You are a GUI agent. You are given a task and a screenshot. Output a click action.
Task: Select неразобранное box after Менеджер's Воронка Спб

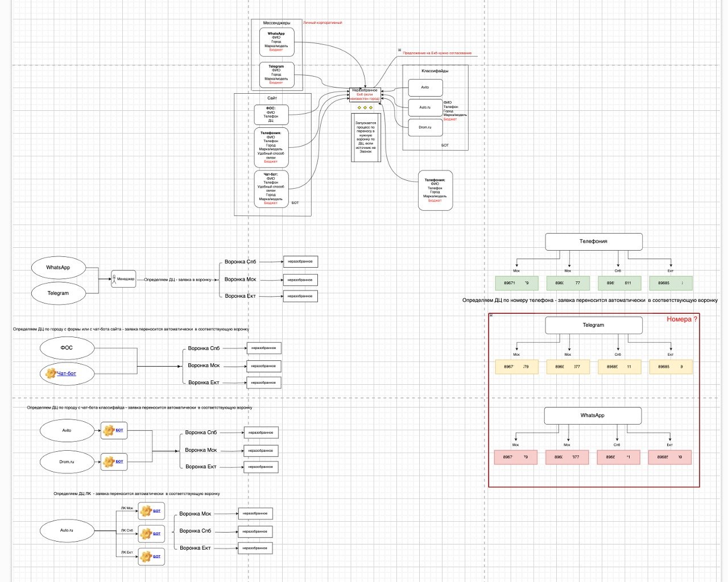coord(300,261)
